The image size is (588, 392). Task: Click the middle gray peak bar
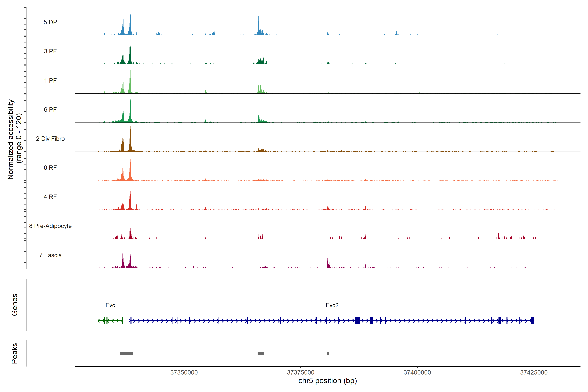coord(261,353)
